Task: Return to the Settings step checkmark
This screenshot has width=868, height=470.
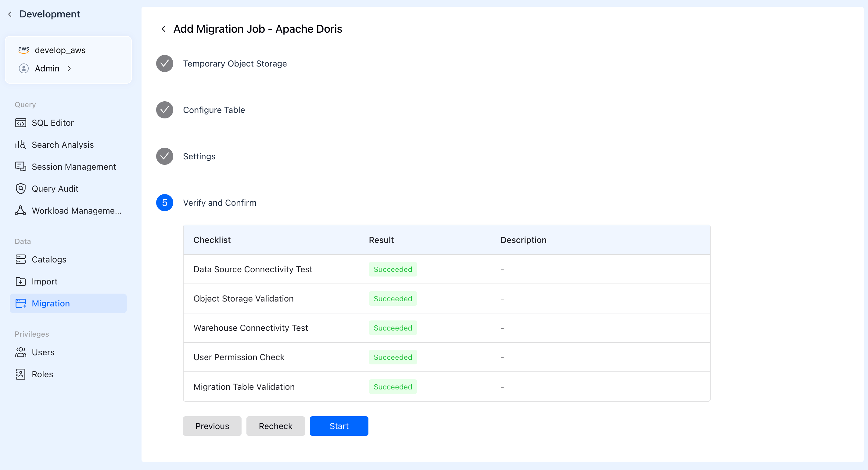Action: [164, 156]
